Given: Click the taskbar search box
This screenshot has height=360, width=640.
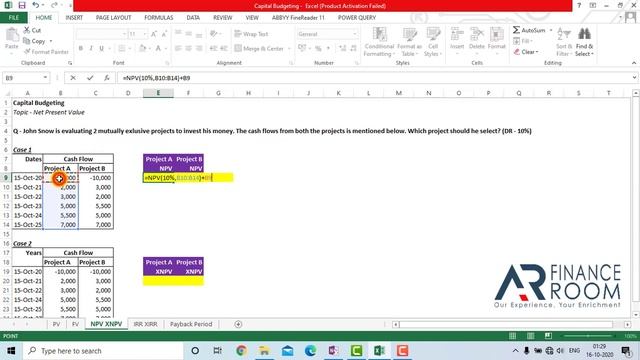Looking at the screenshot, I should click(x=103, y=351).
